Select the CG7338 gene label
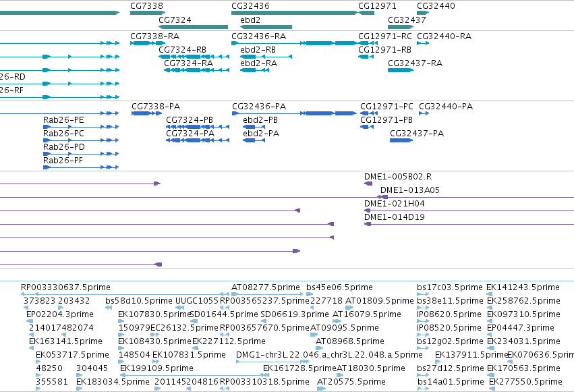 point(147,6)
